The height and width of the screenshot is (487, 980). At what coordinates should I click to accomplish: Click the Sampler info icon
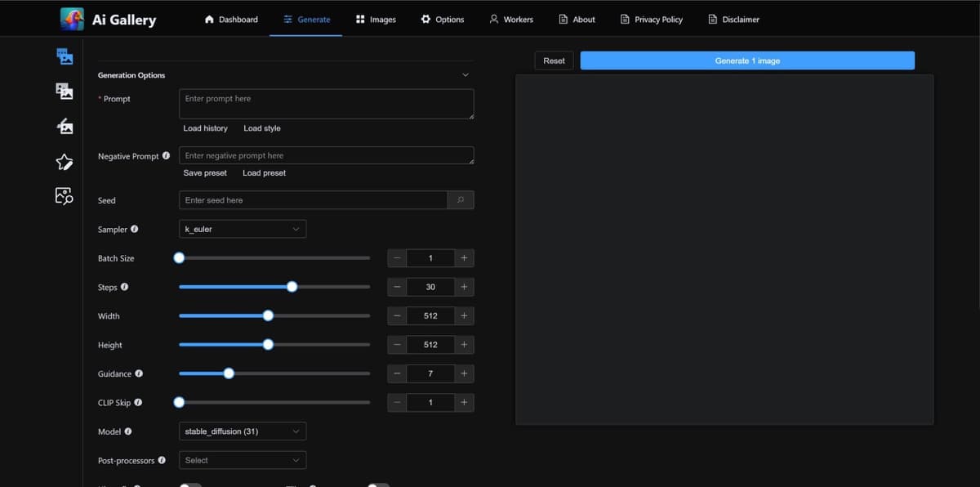[x=135, y=229]
